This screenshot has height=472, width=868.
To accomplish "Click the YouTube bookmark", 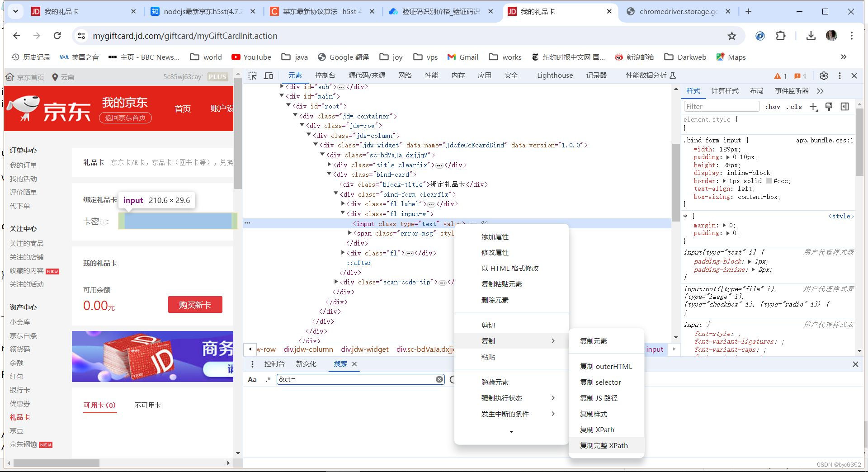I will (x=251, y=57).
